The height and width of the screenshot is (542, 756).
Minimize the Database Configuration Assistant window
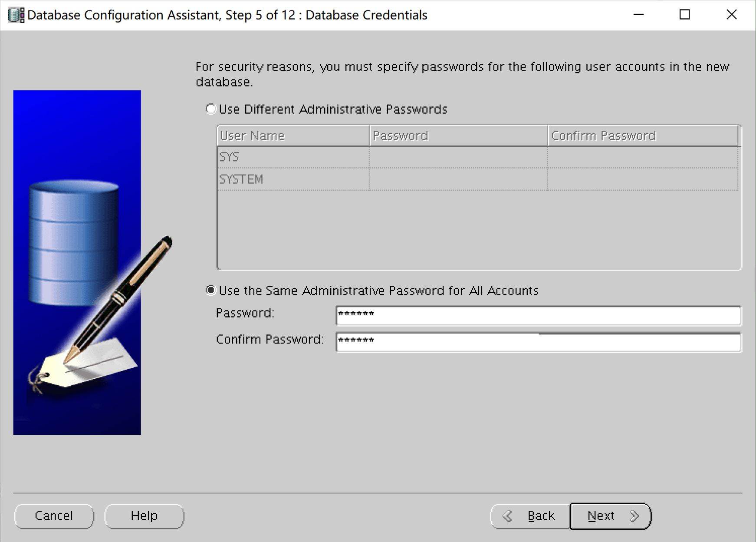pyautogui.click(x=638, y=15)
